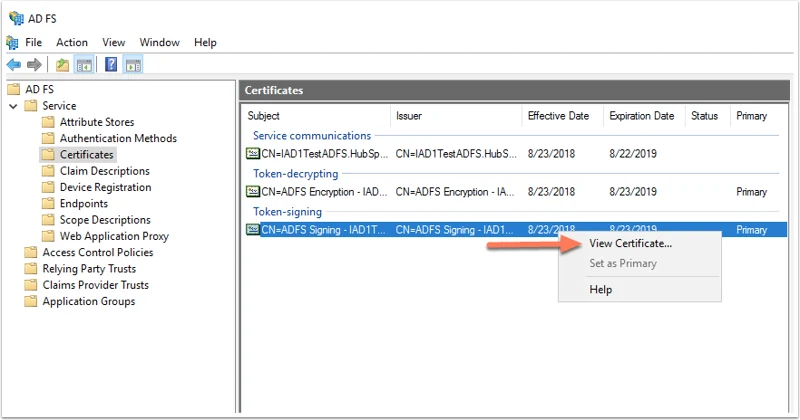
Task: Click the Certificates folder icon in tree
Action: tap(48, 155)
